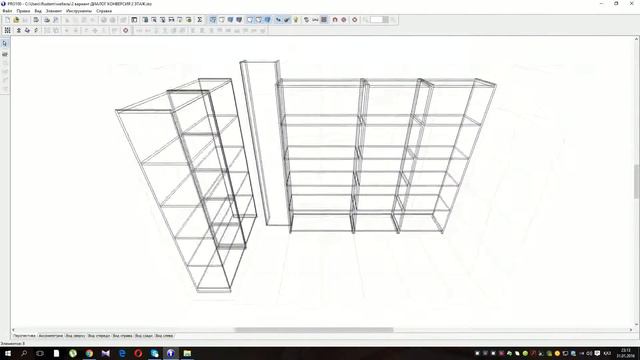Open Google Chrome from the taskbar

click(x=89, y=353)
